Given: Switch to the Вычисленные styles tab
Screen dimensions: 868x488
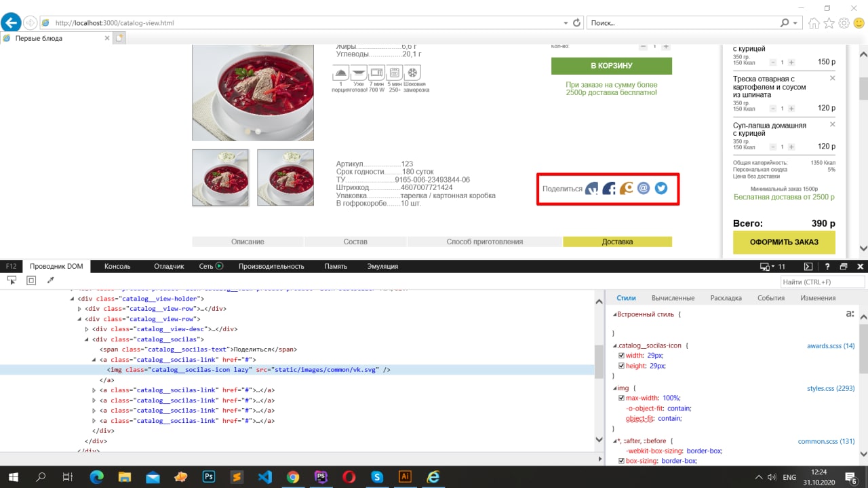Looking at the screenshot, I should coord(673,298).
